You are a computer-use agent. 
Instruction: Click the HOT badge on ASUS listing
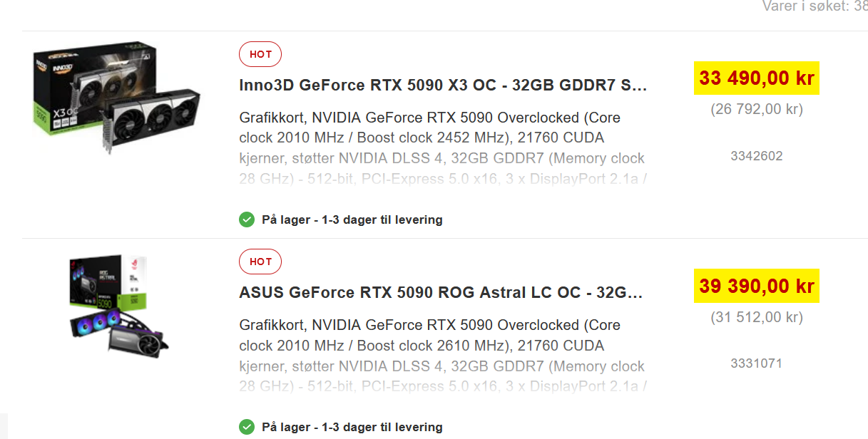[260, 262]
